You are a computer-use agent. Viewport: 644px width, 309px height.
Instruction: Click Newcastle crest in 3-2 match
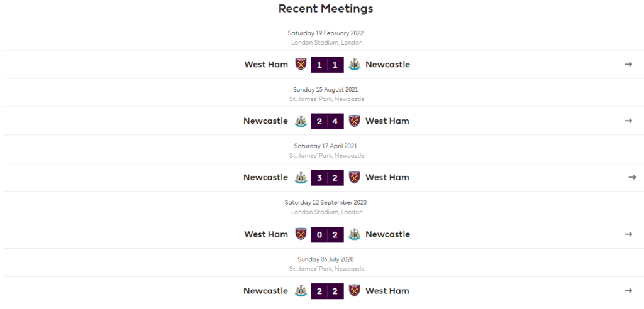[301, 178]
